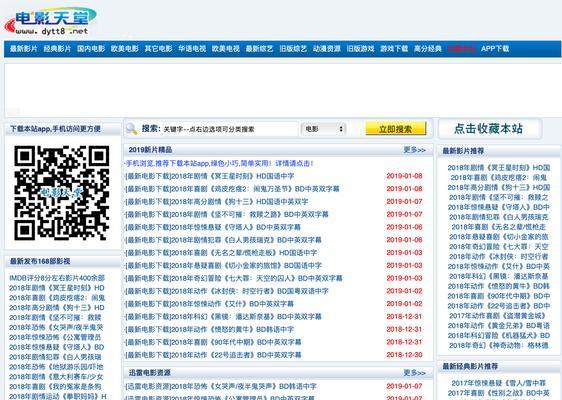
Task: Open 性别之战 in 最新经典影片推荐
Action: 499,393
